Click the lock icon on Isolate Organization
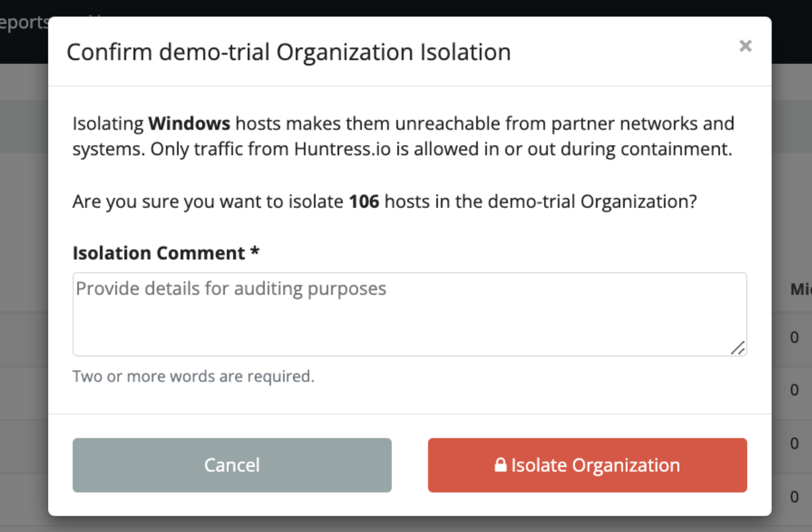 tap(500, 464)
